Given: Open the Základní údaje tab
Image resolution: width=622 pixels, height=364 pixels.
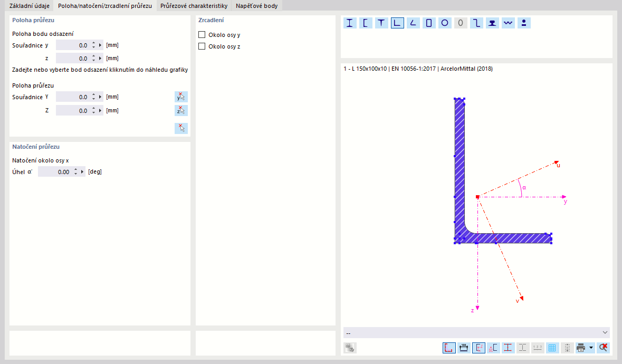Looking at the screenshot, I should 30,6.
